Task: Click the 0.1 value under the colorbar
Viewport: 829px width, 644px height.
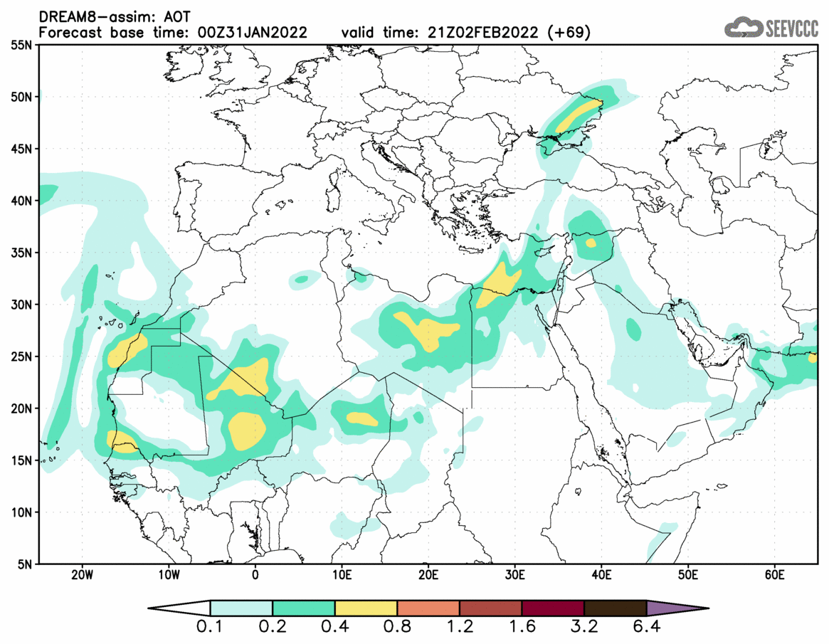Action: 211,629
